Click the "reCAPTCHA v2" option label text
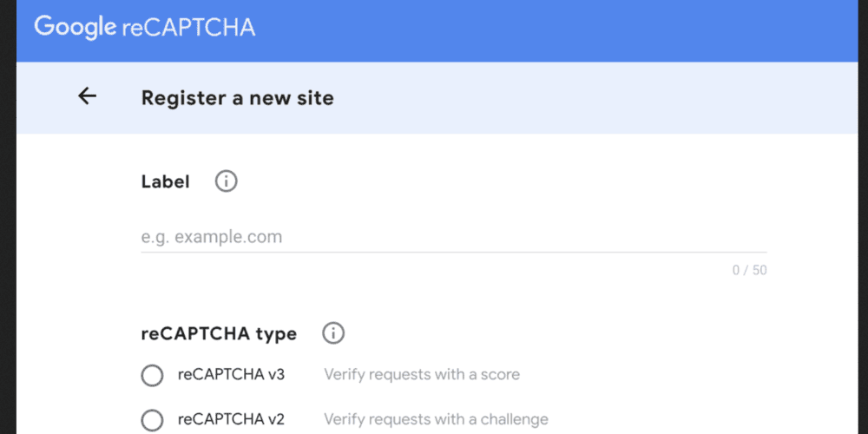Image resolution: width=868 pixels, height=434 pixels. pyautogui.click(x=231, y=420)
